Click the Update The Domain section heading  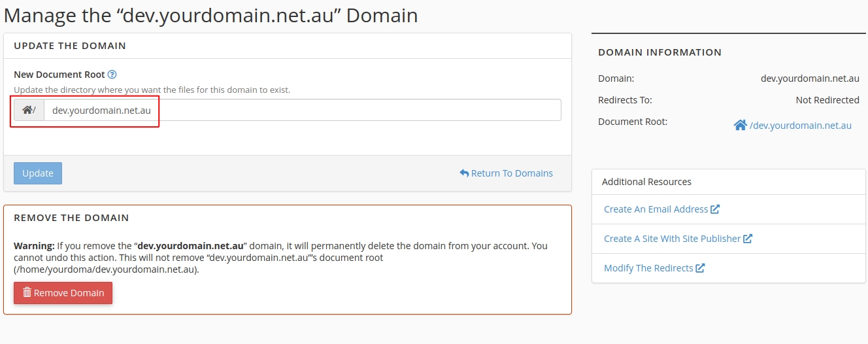pyautogui.click(x=70, y=46)
